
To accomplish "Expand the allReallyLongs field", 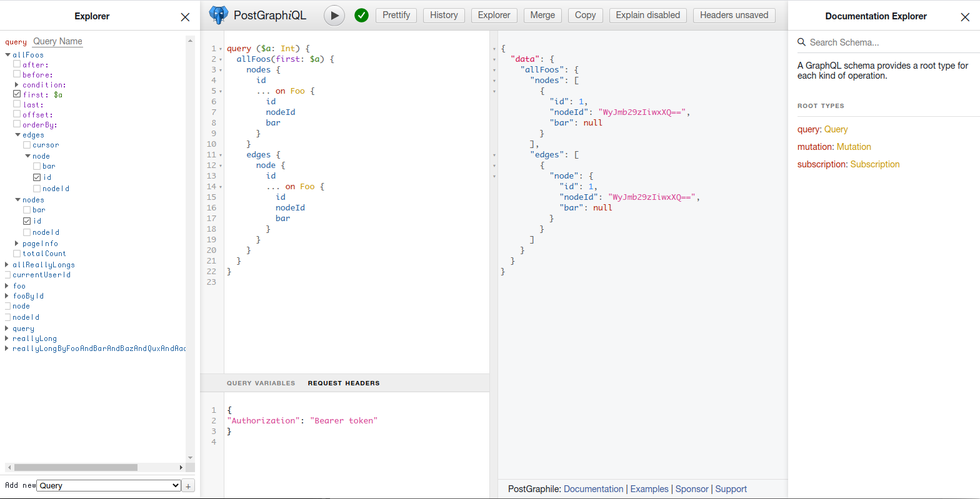I will point(7,265).
